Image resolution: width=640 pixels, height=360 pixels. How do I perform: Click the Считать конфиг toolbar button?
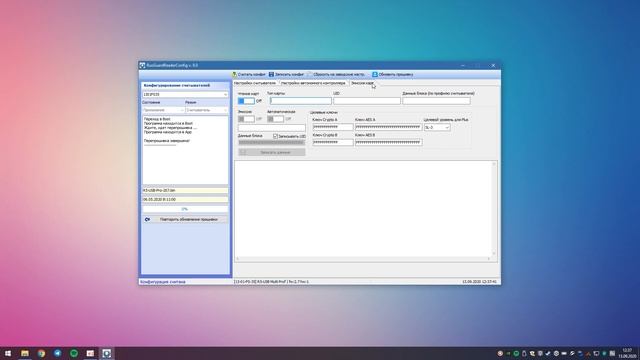[249, 74]
